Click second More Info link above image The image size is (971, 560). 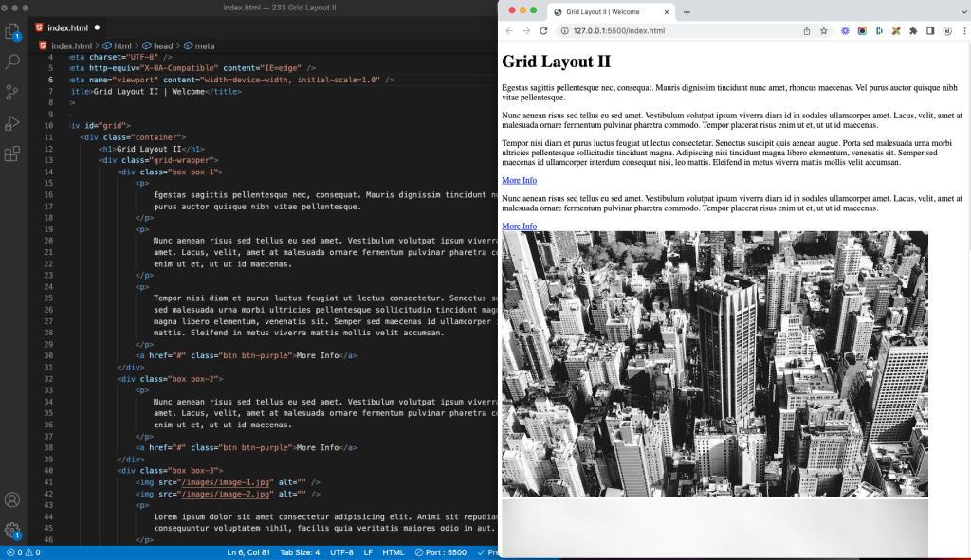(x=519, y=226)
